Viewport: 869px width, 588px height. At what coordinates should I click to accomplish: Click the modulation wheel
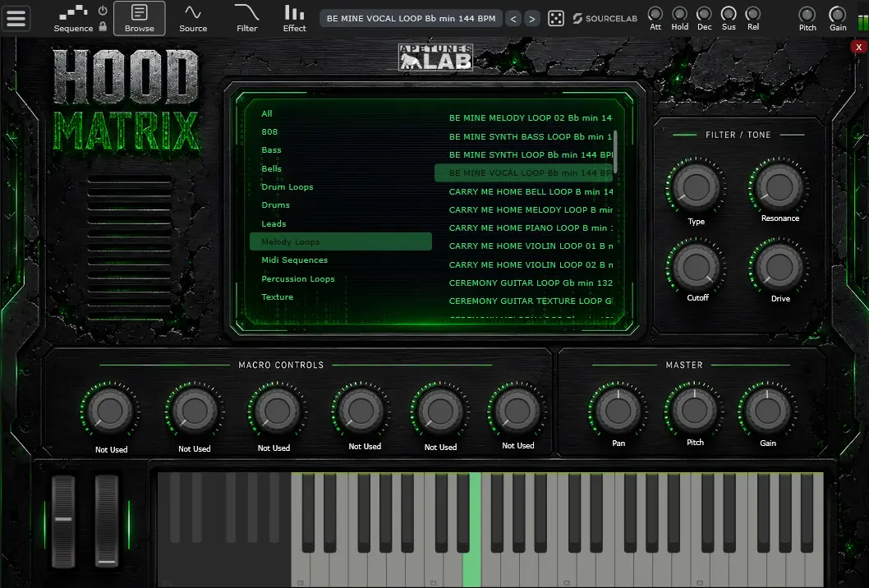107,521
